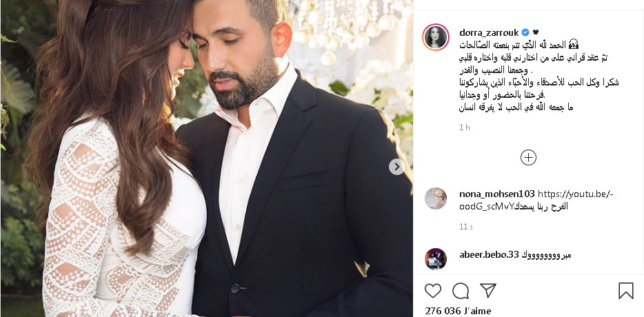Viewport: 644px width, 317px height.
Task: Go to next photo in carousel
Action: tap(396, 167)
